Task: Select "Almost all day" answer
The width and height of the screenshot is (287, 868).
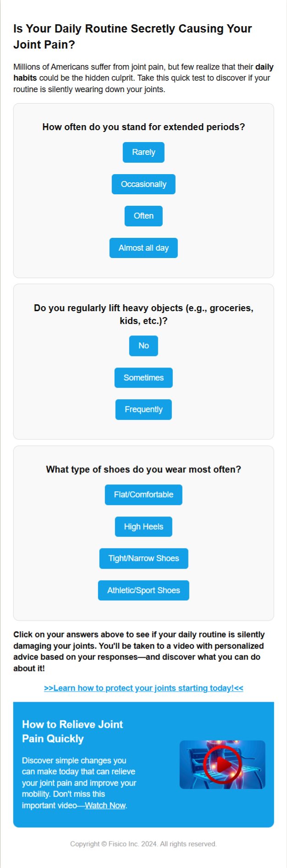Action: [143, 248]
